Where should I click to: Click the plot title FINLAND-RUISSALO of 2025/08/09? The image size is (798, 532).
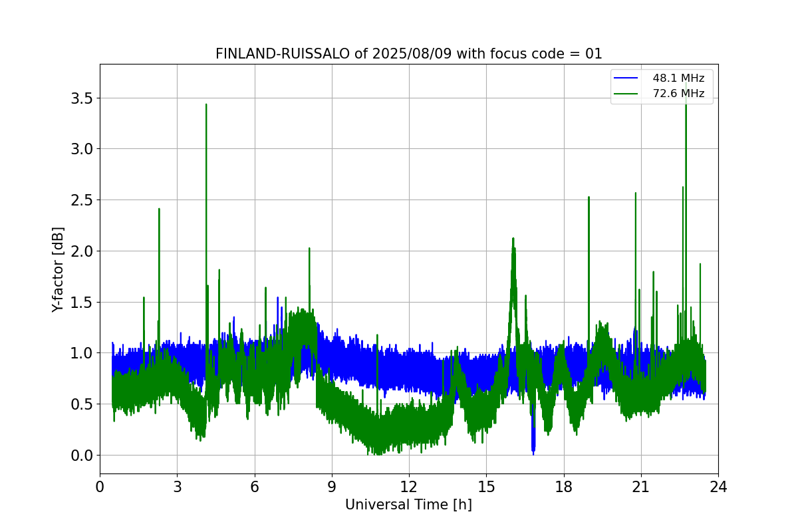(408, 54)
